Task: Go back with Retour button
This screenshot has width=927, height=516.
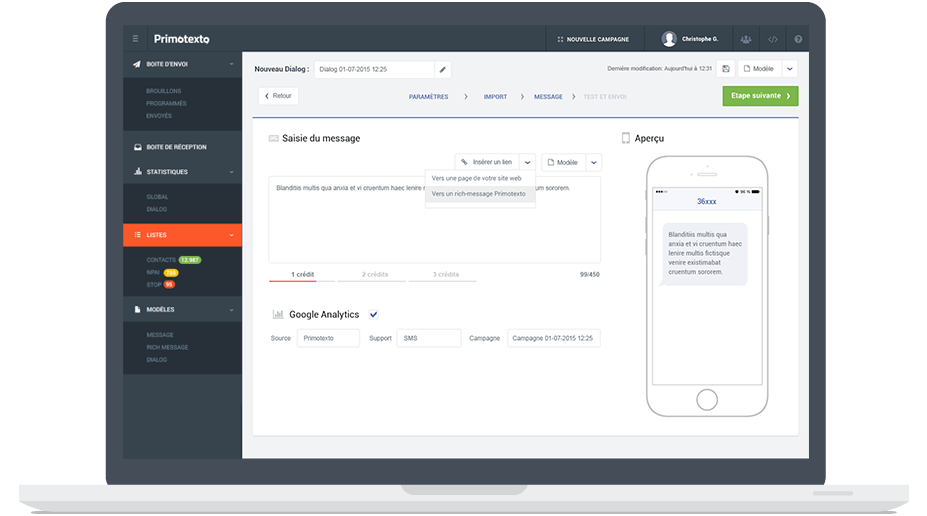Action: click(x=278, y=96)
